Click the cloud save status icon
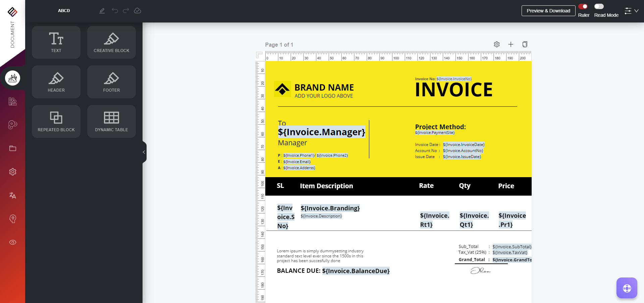Viewport: 644px width, 303px height. pyautogui.click(x=138, y=11)
